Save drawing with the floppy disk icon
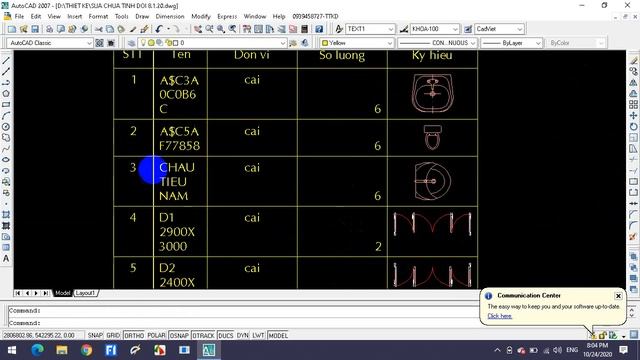Image resolution: width=640 pixels, height=360 pixels. pos(35,29)
